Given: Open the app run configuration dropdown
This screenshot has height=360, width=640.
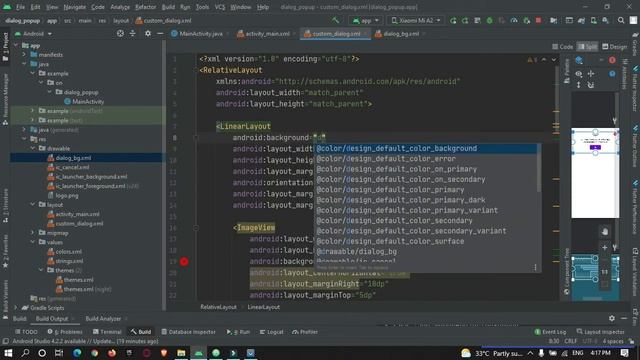Looking at the screenshot, I should tap(366, 20).
